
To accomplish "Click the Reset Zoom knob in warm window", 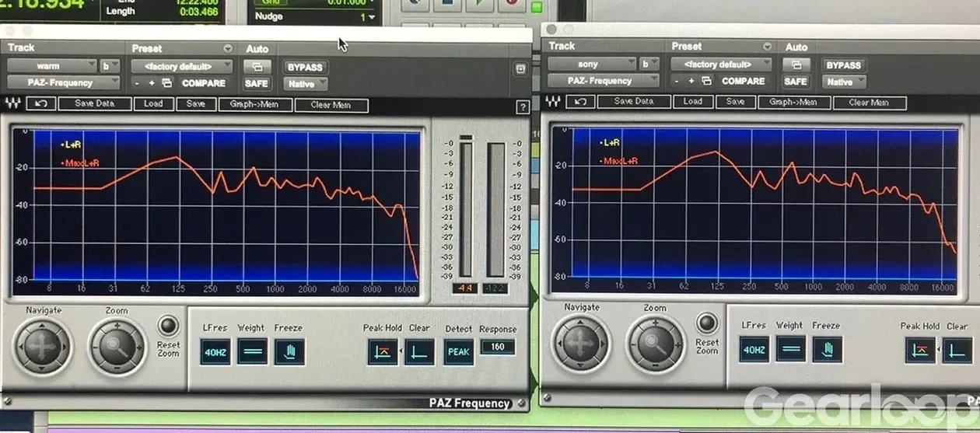I will (x=167, y=325).
